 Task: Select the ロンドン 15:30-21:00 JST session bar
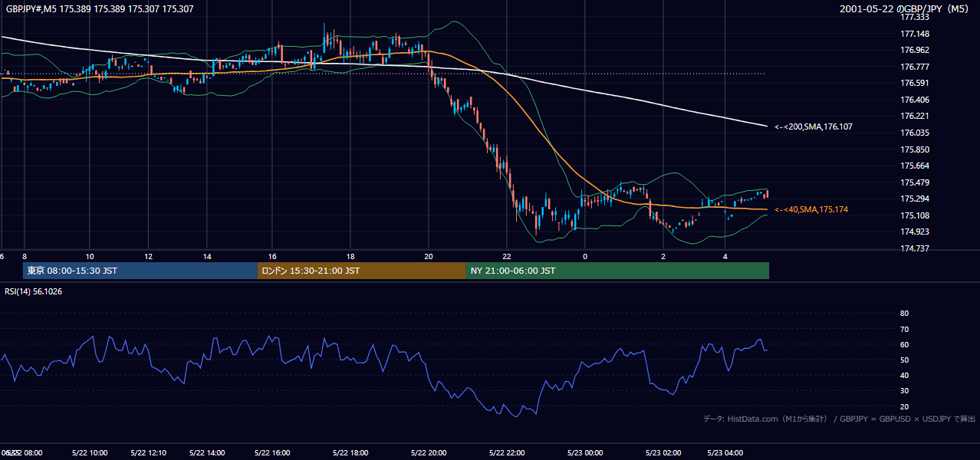point(361,271)
